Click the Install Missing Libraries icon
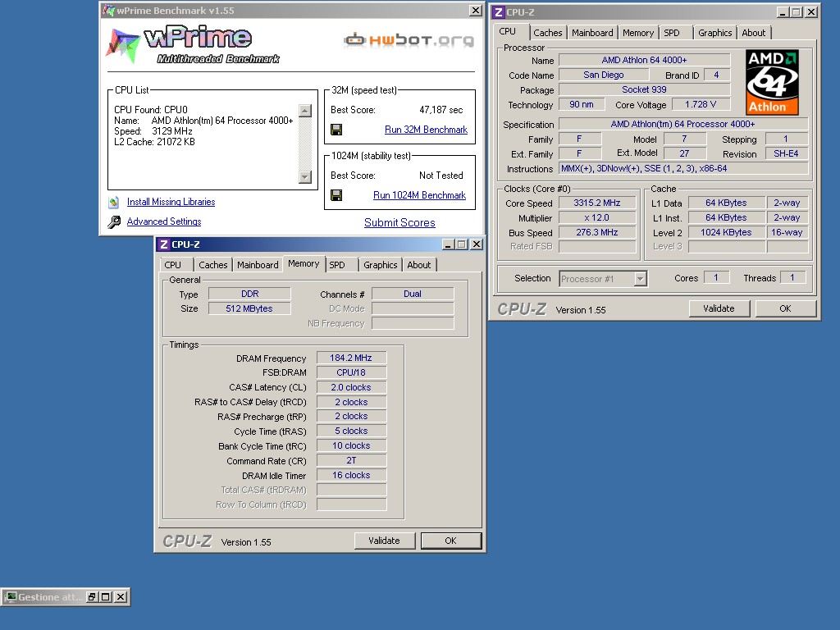Viewport: 840px width, 630px height. (x=113, y=202)
